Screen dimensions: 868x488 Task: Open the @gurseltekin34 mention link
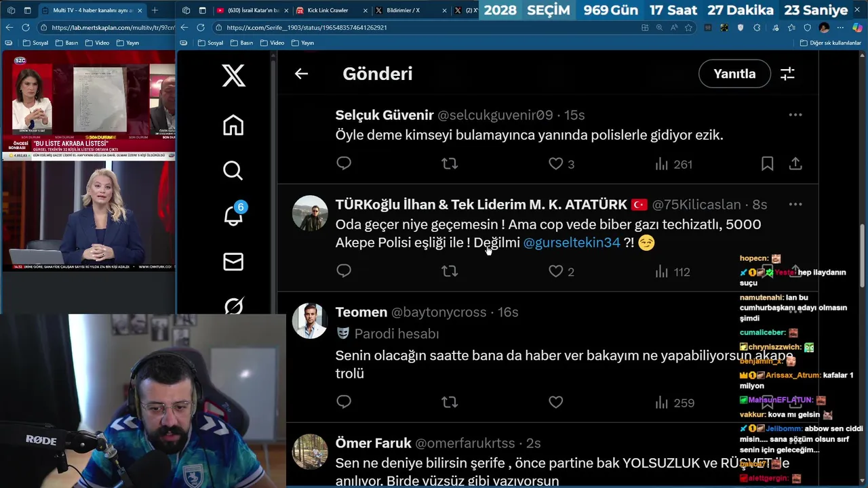(572, 242)
